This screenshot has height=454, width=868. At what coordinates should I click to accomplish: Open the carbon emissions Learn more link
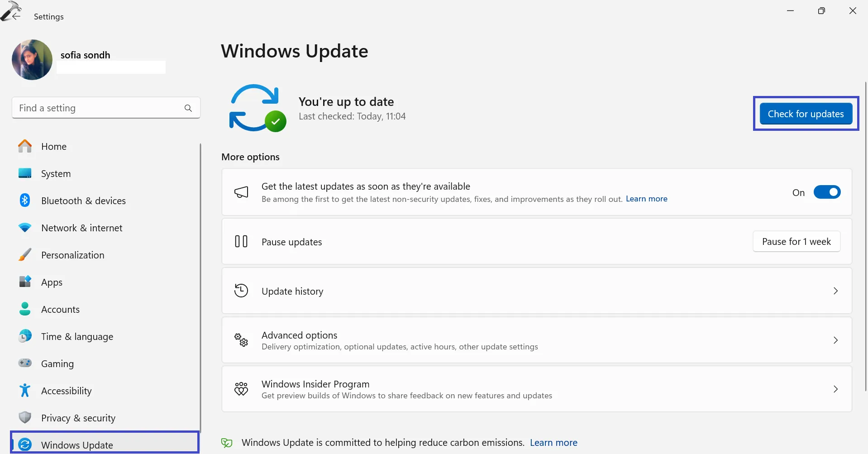553,442
